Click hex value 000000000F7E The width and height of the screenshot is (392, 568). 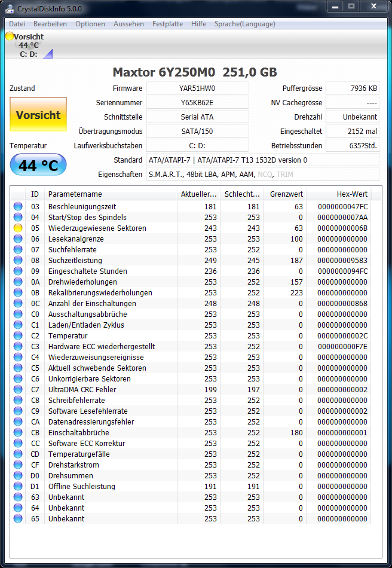[x=342, y=346]
